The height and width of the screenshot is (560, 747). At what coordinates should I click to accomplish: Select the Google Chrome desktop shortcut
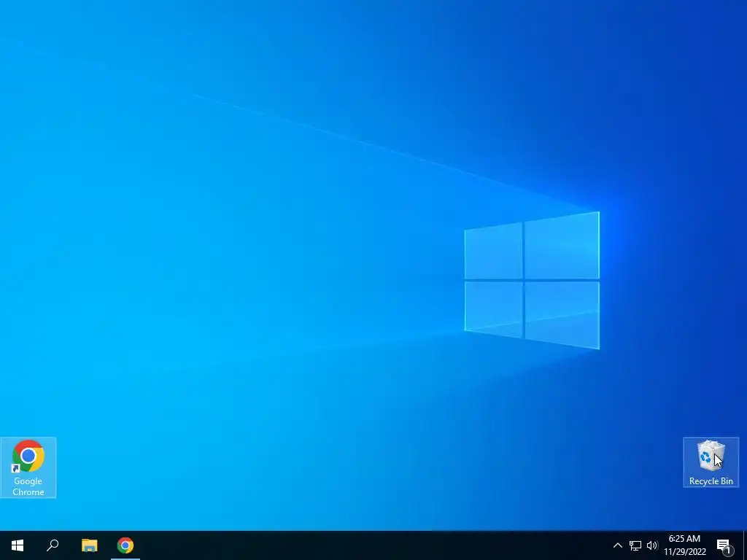click(28, 467)
